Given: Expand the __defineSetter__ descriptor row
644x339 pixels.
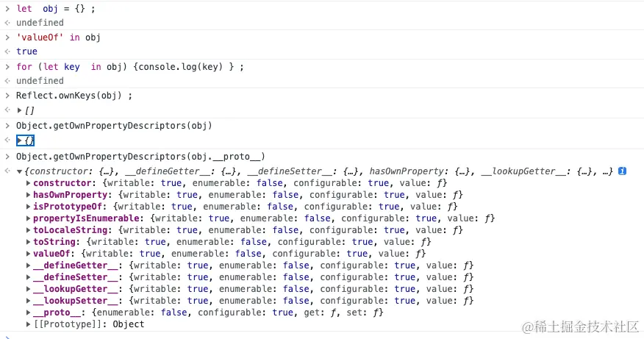Looking at the screenshot, I should click(x=29, y=277).
